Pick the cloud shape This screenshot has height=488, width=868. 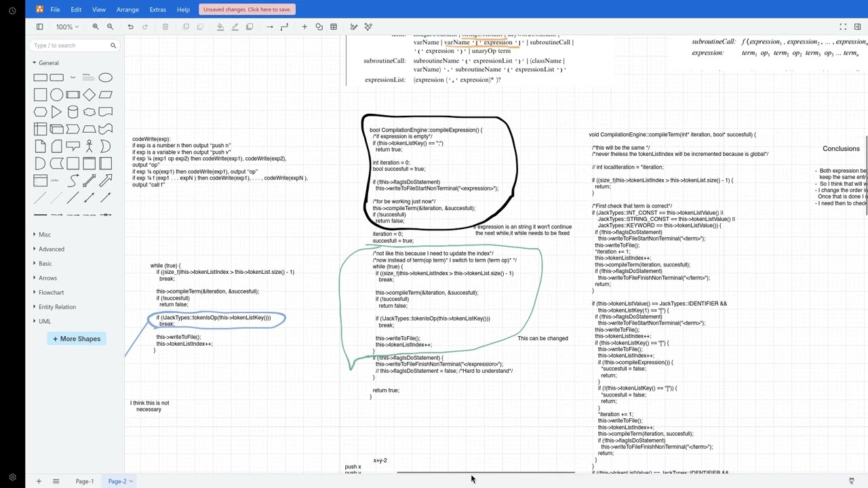89,111
